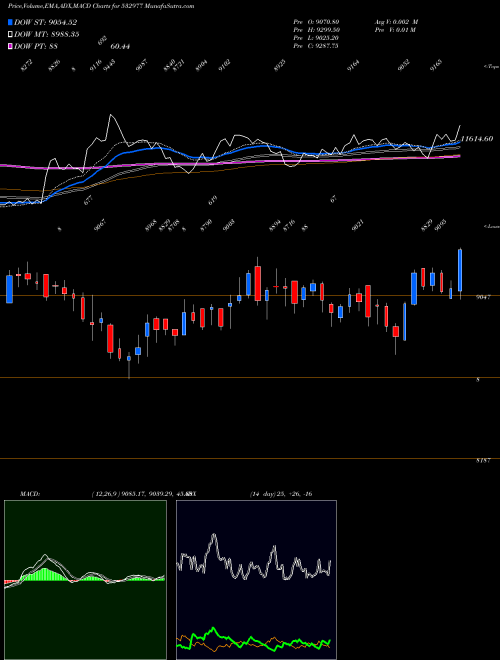This screenshot has height=660, width=500.
Task: Click the 9448 top value label
Action: coord(109,65)
